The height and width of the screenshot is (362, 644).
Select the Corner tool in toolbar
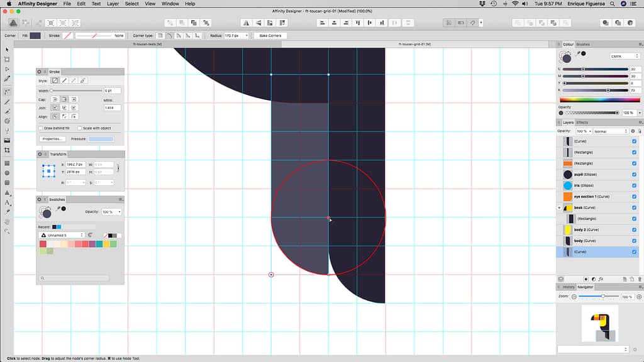7,91
